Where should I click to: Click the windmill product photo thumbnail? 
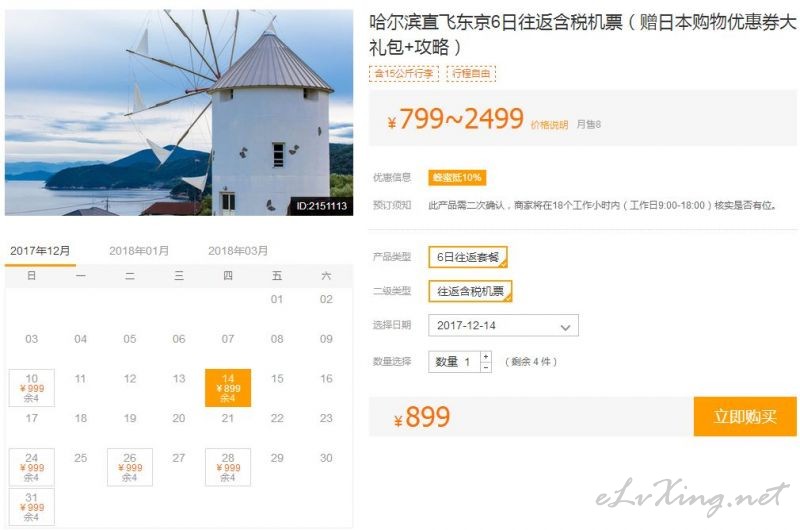179,112
